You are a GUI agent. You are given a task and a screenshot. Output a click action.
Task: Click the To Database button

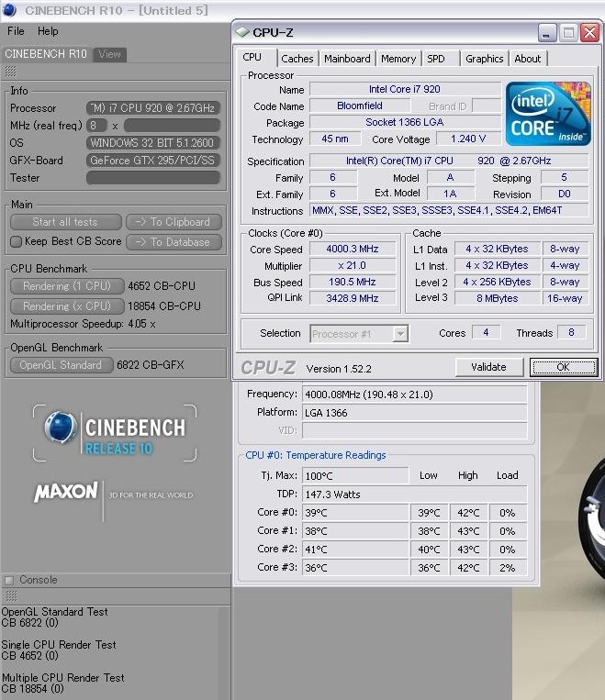(x=174, y=242)
